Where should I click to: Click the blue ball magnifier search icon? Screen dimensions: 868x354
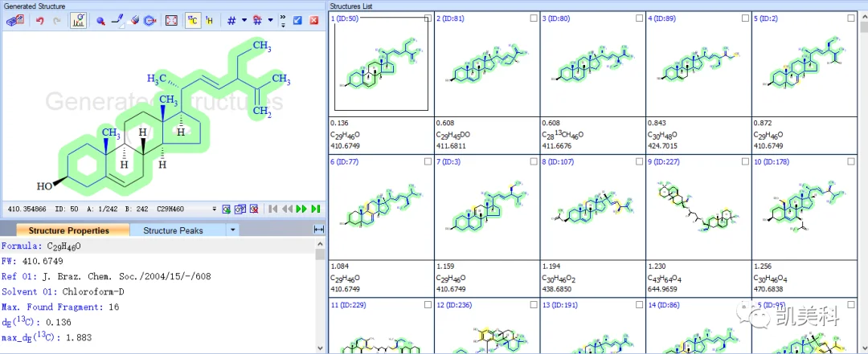coord(100,20)
